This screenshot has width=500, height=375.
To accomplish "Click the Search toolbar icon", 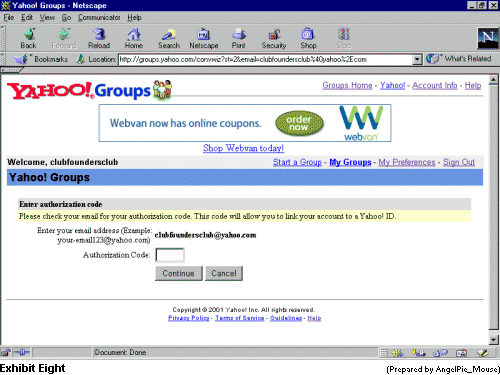I will click(x=169, y=38).
